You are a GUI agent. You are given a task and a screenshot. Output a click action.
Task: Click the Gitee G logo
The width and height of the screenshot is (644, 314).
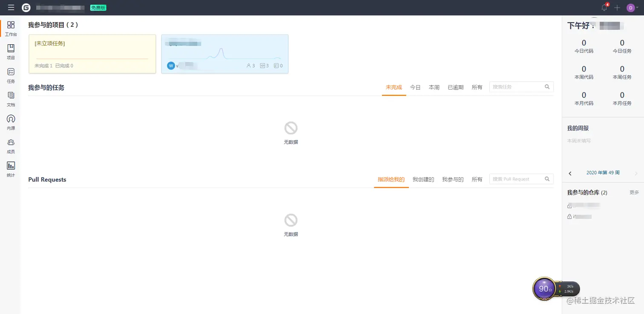26,8
